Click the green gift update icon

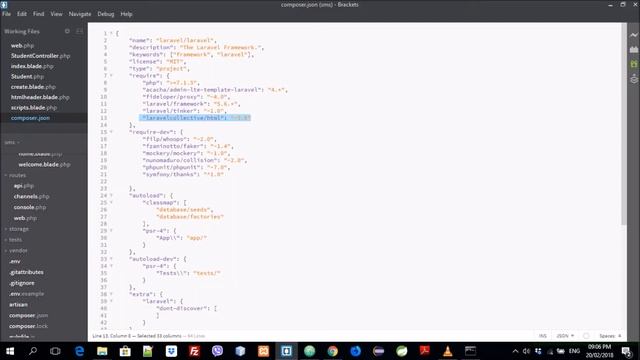(x=633, y=64)
